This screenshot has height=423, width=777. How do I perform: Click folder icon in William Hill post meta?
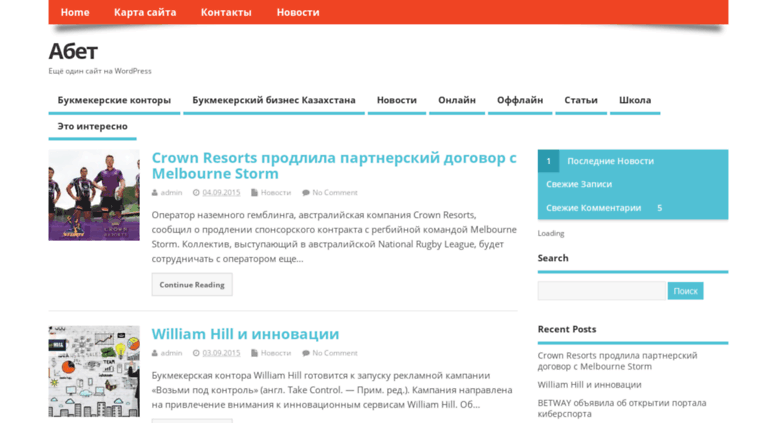(x=254, y=353)
